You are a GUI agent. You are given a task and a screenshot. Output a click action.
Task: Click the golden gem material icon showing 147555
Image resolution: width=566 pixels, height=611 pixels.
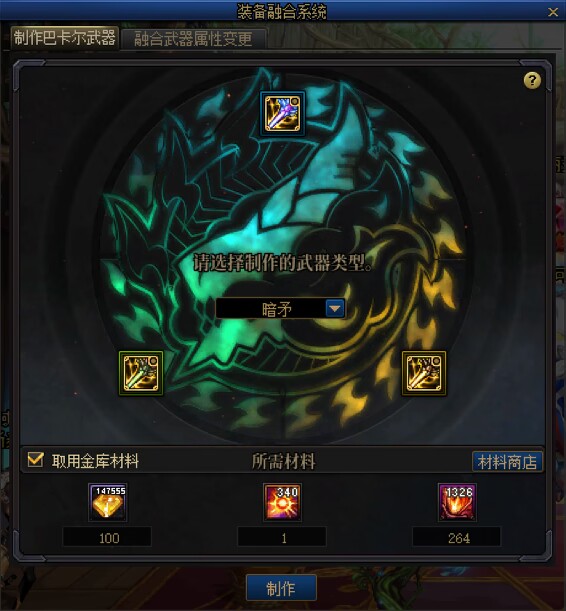pyautogui.click(x=108, y=502)
